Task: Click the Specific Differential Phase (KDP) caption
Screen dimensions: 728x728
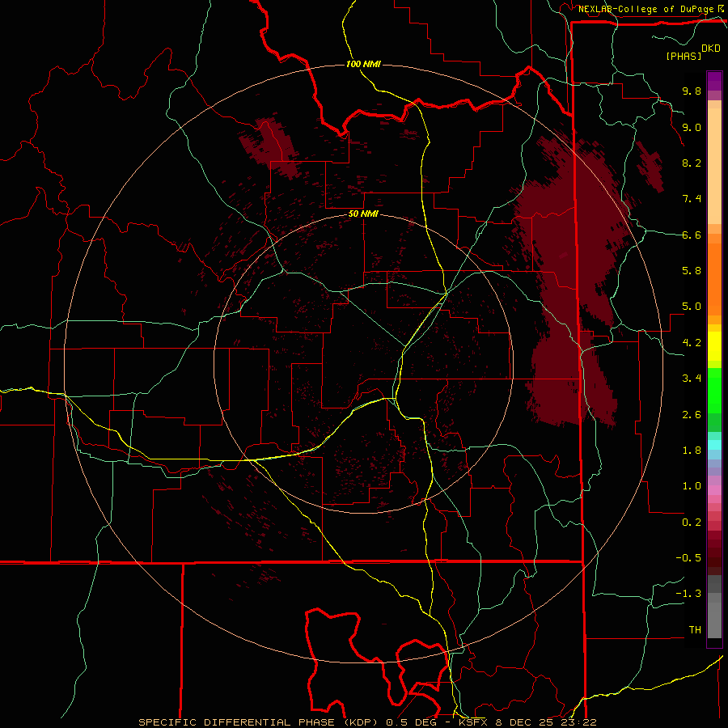Action: pos(367,722)
